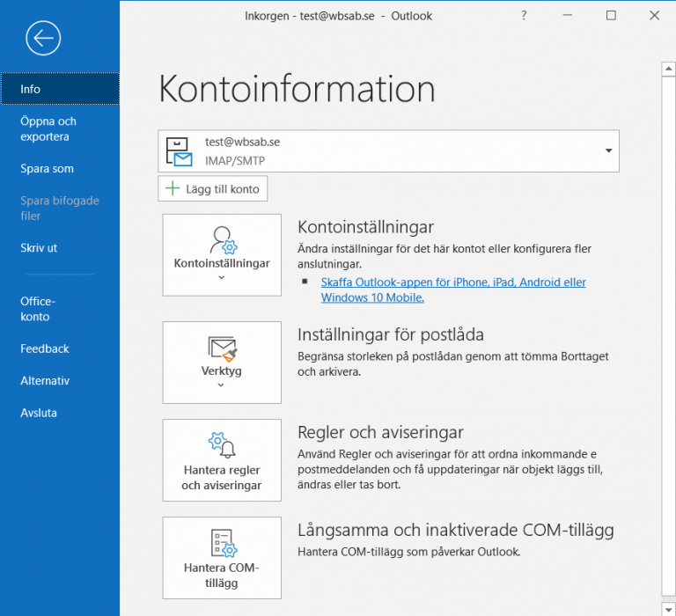Click the Hantera regler bell-gear icon
Image resolution: width=676 pixels, height=616 pixels.
click(x=222, y=445)
